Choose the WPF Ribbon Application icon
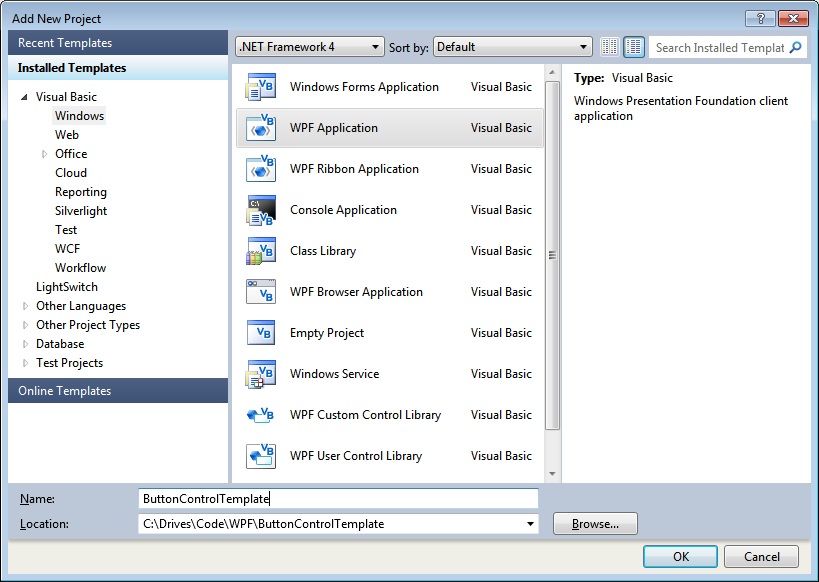The image size is (819, 582). point(261,169)
